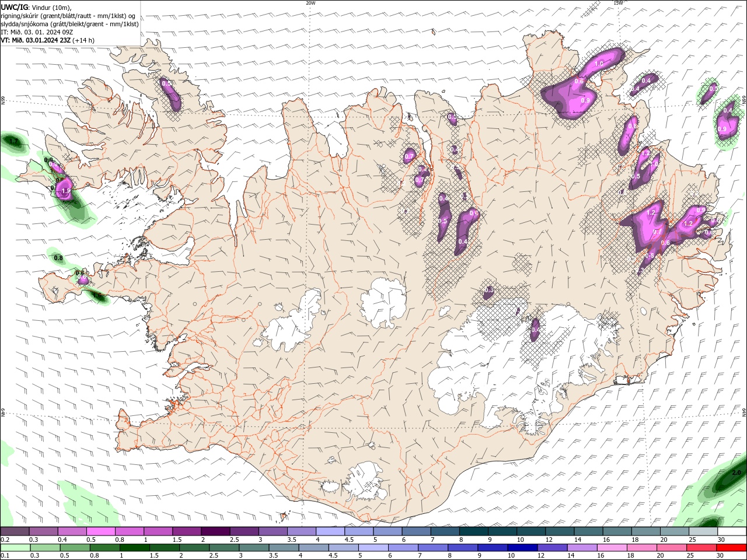The image size is (747, 560).
Task: Click "VT: Mið. 03.01.2024 23Z (+14 h)" valid time
Action: click(47, 40)
